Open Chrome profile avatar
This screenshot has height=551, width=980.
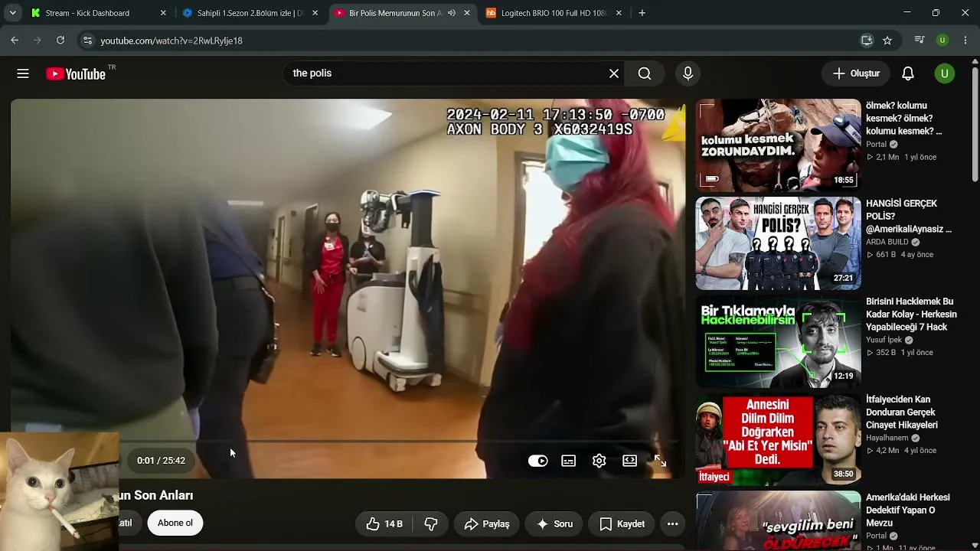(942, 41)
